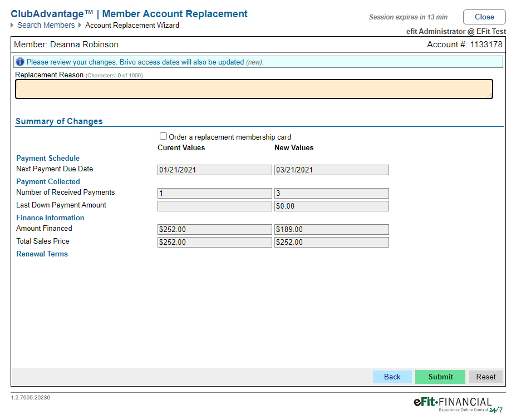Click the Member: Deanna Robinson text

66,45
